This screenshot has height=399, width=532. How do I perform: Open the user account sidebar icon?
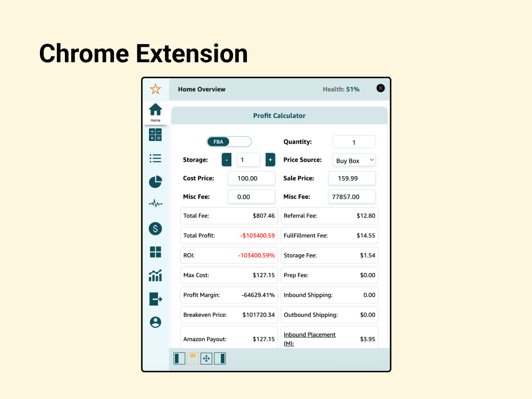point(155,322)
